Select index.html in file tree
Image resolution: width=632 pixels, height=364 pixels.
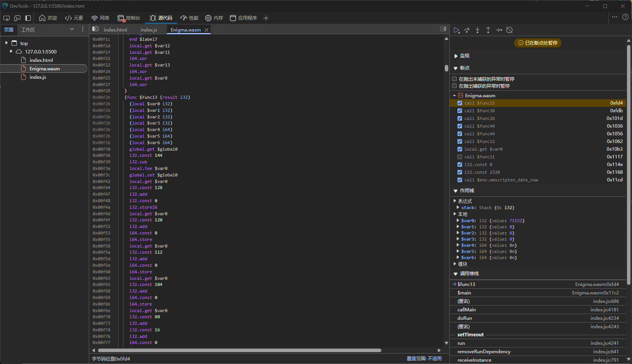click(x=41, y=60)
